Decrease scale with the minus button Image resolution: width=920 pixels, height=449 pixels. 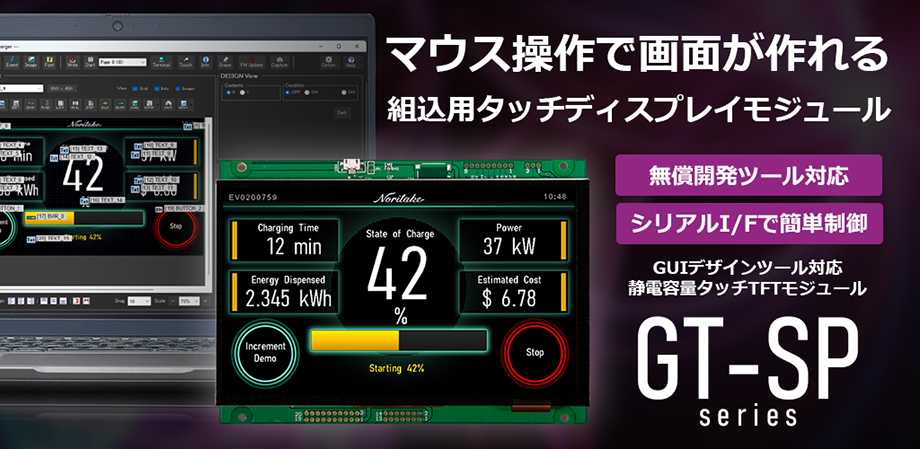coord(172,301)
